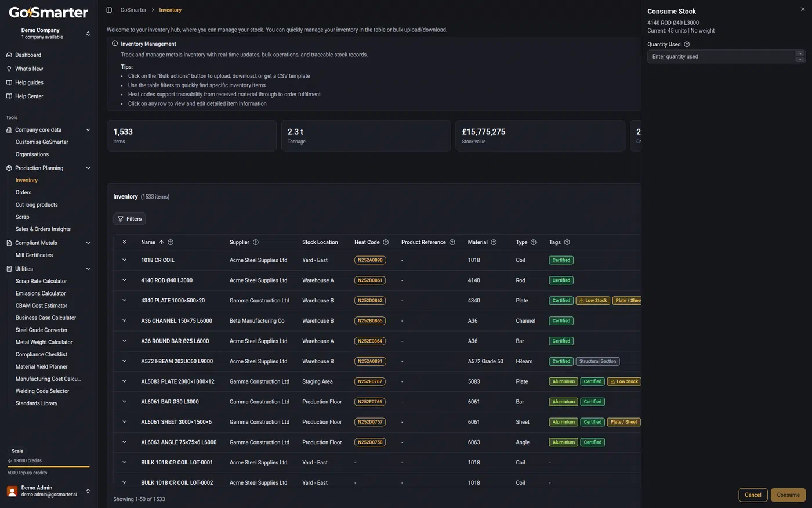
Task: Open the Filters button
Action: [x=129, y=219]
